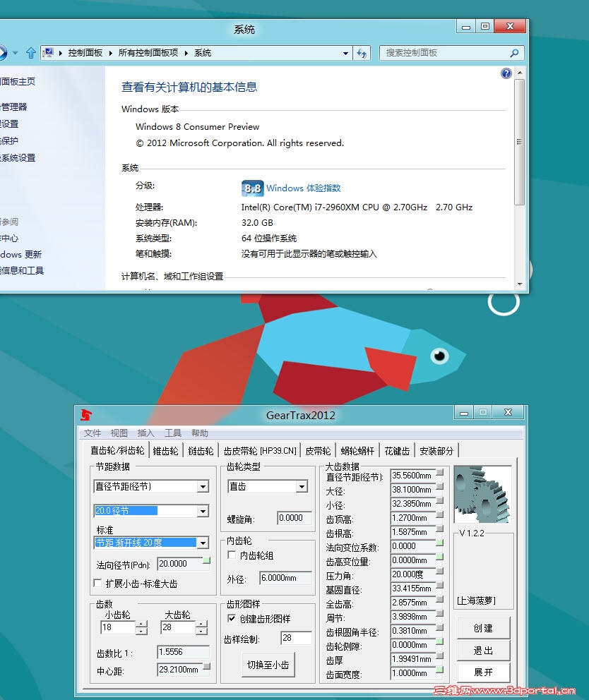
Task: Open 帮助 menu in GearTrax
Action: [200, 433]
